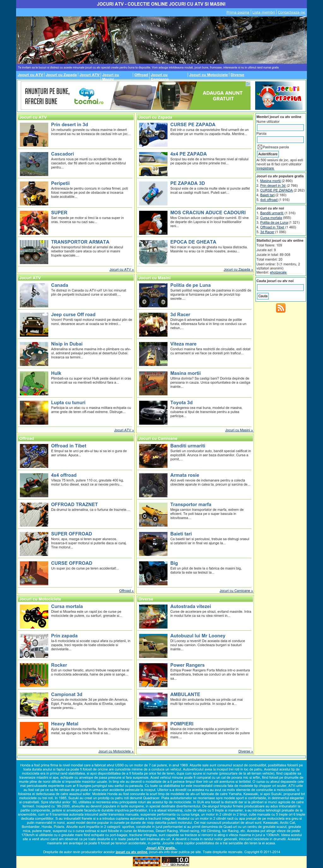
Task: Click the SEO-Portal 10.0 badge
Action: [x=175, y=862]
